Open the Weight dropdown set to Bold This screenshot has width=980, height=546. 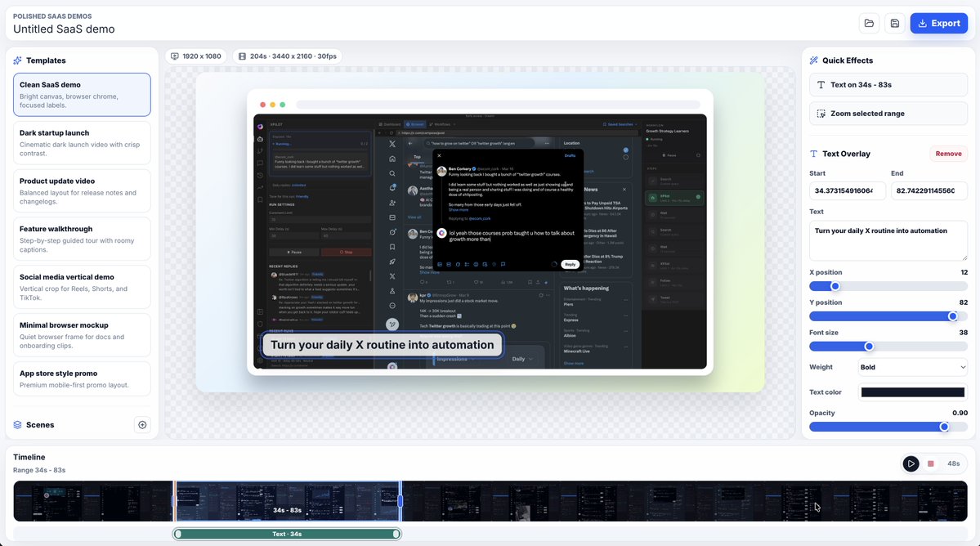pos(913,367)
